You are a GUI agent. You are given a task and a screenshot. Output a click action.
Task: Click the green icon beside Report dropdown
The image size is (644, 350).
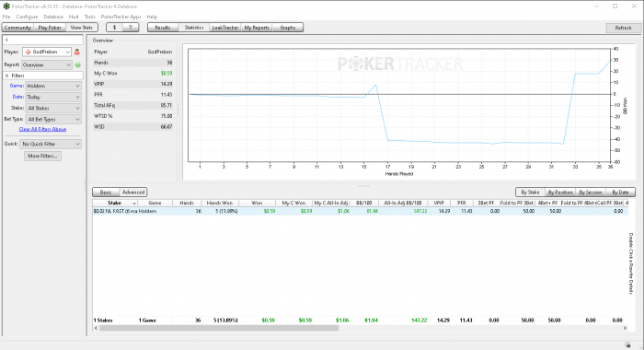tap(78, 65)
